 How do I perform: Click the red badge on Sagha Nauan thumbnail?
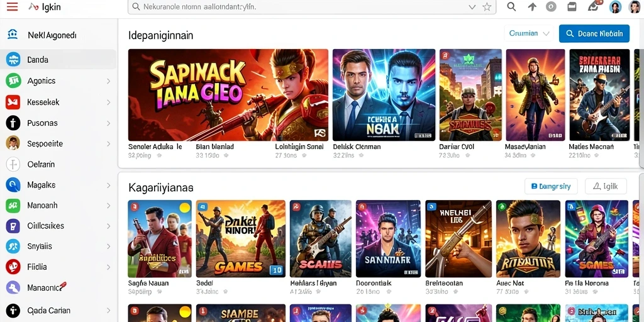coord(134,206)
